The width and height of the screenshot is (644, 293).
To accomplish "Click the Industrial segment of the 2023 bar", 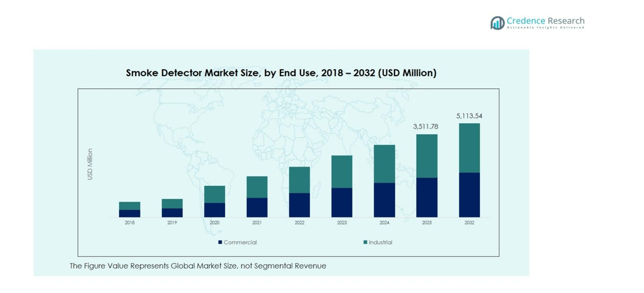I will pyautogui.click(x=342, y=171).
